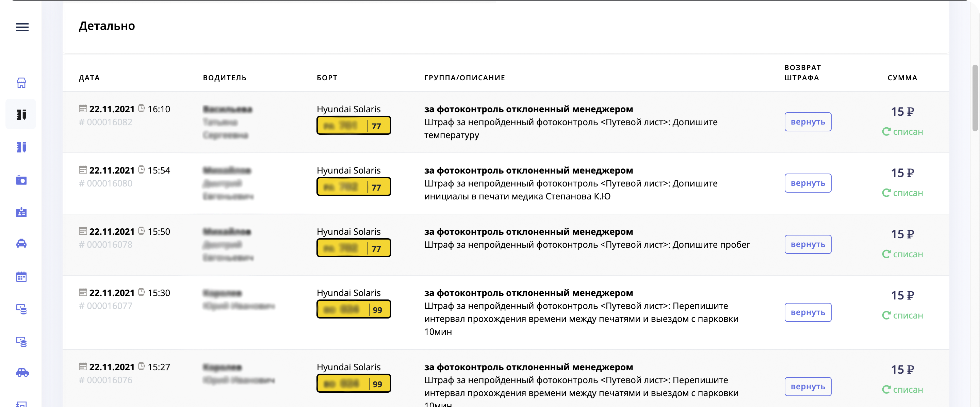
Task: Click the ГРУППА/ОПИСАНИЕ column header
Action: (x=464, y=78)
